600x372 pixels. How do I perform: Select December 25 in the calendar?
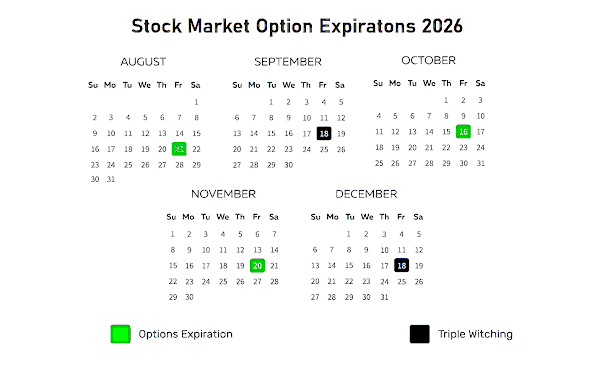point(401,282)
